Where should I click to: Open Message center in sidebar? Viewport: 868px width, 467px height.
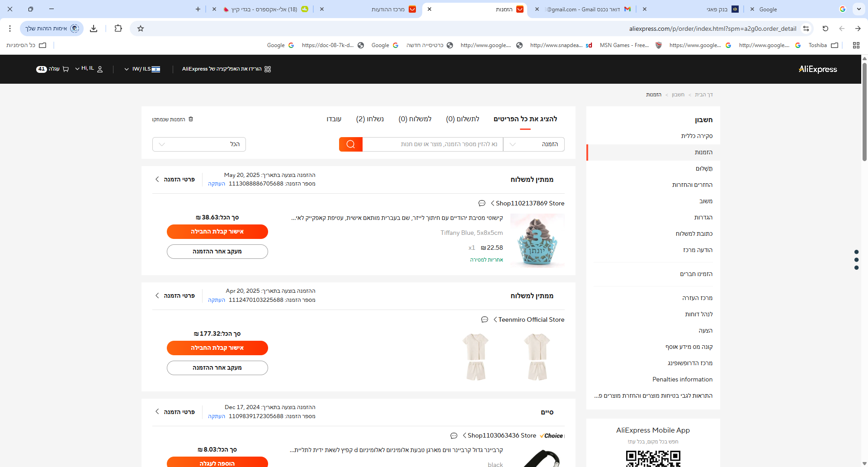[x=698, y=250]
